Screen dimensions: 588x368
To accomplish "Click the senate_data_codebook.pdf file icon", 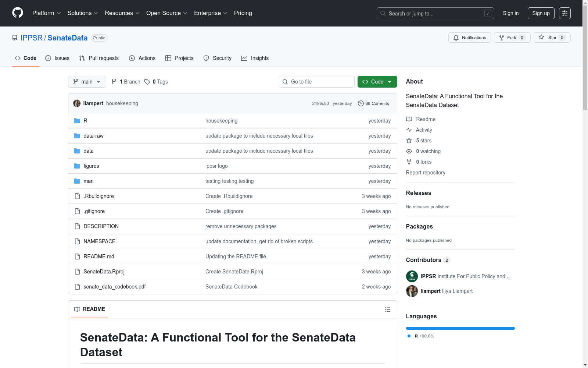I will coord(77,287).
